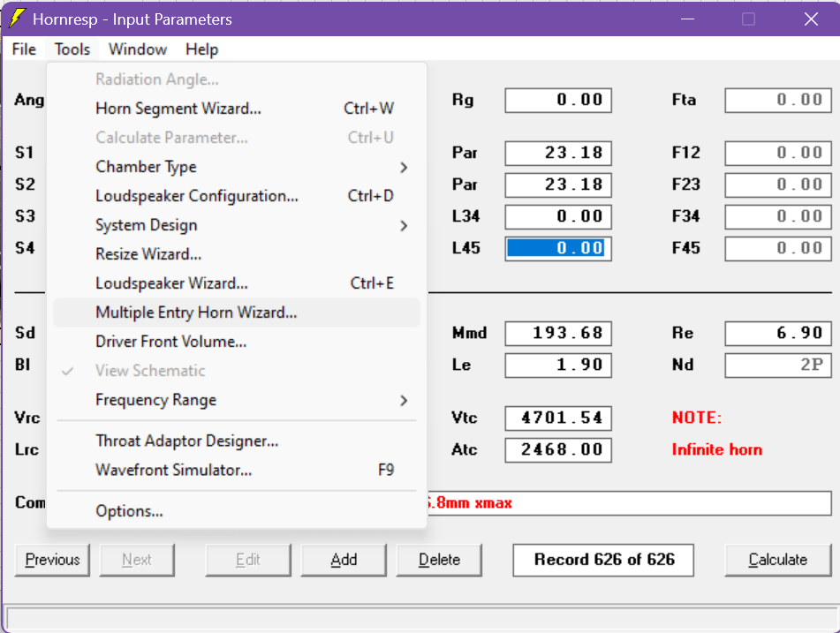Open the Window menu
This screenshot has height=633, width=840.
(138, 49)
